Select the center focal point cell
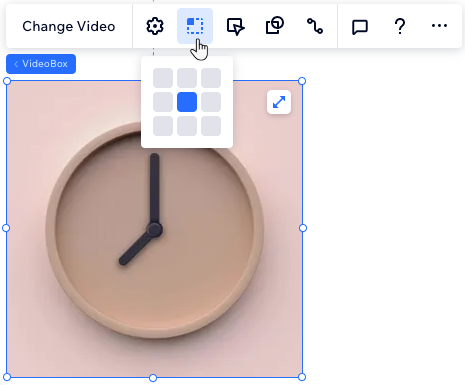465x385 pixels. point(187,102)
